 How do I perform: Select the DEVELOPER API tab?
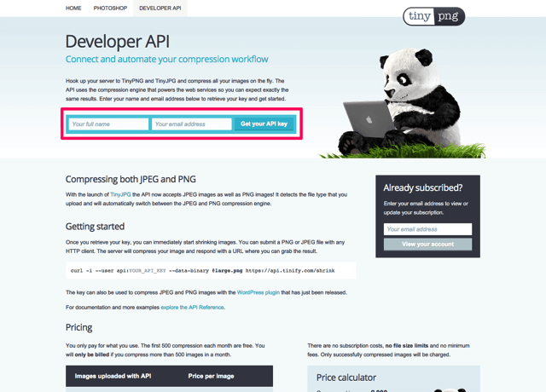(x=160, y=8)
